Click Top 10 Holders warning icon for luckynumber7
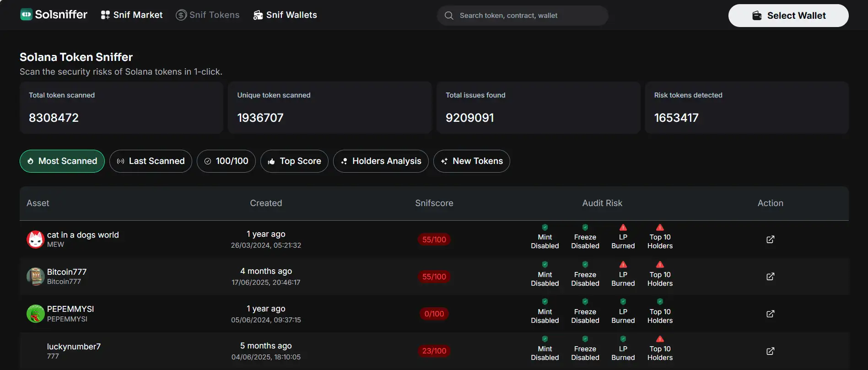This screenshot has height=370, width=868. [x=660, y=339]
